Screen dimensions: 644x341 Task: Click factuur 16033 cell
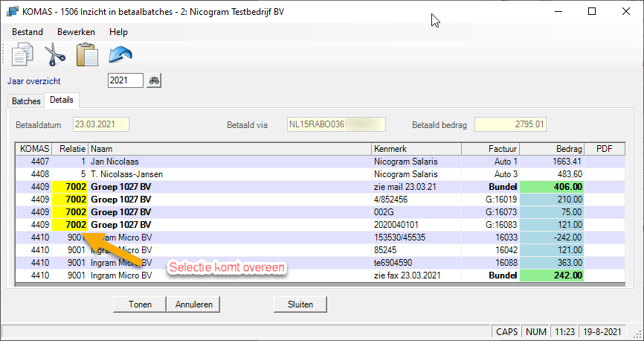coord(490,238)
